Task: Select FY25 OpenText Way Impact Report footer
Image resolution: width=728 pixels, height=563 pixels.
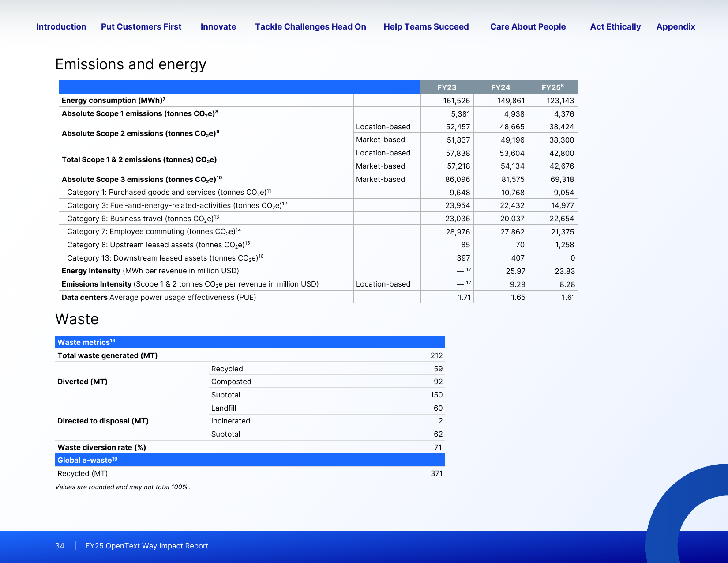Action: (x=147, y=546)
